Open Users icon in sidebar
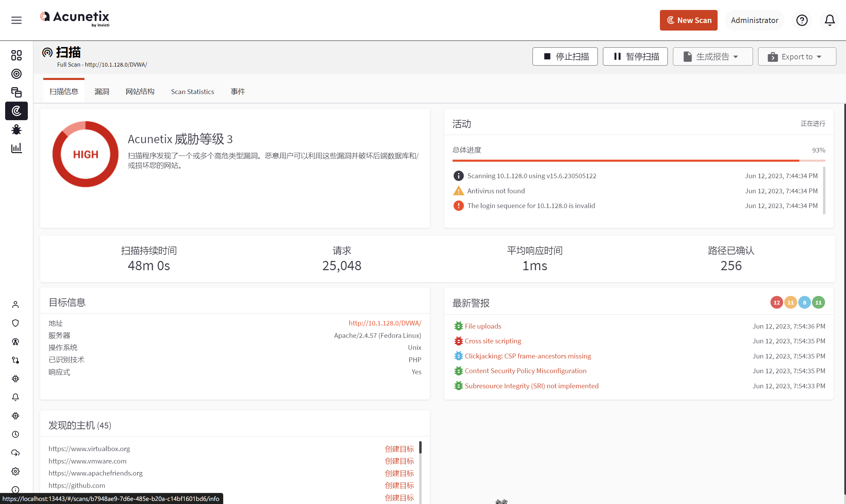 tap(15, 305)
